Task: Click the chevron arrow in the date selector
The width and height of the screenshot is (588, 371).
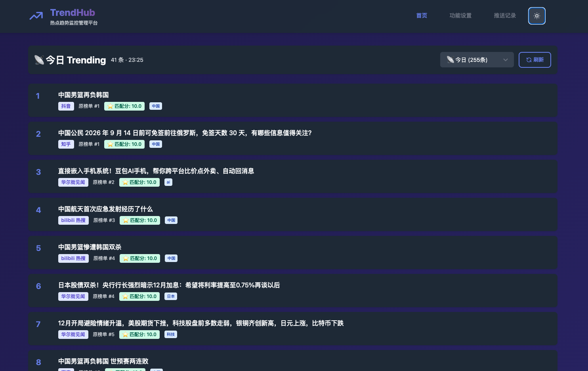Action: 505,59
